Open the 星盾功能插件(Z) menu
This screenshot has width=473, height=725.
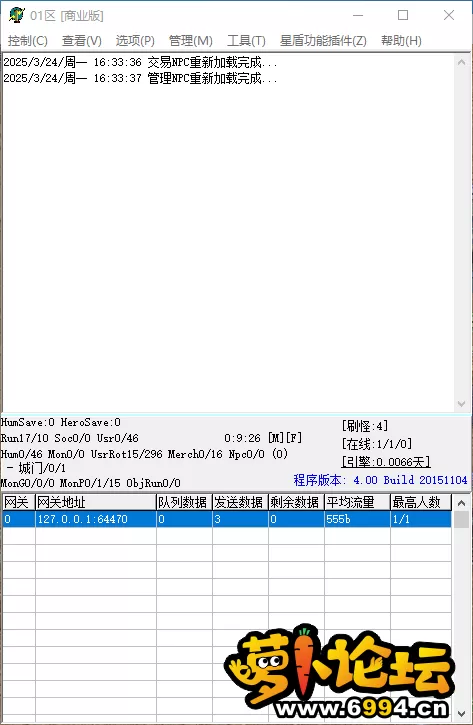coord(323,41)
